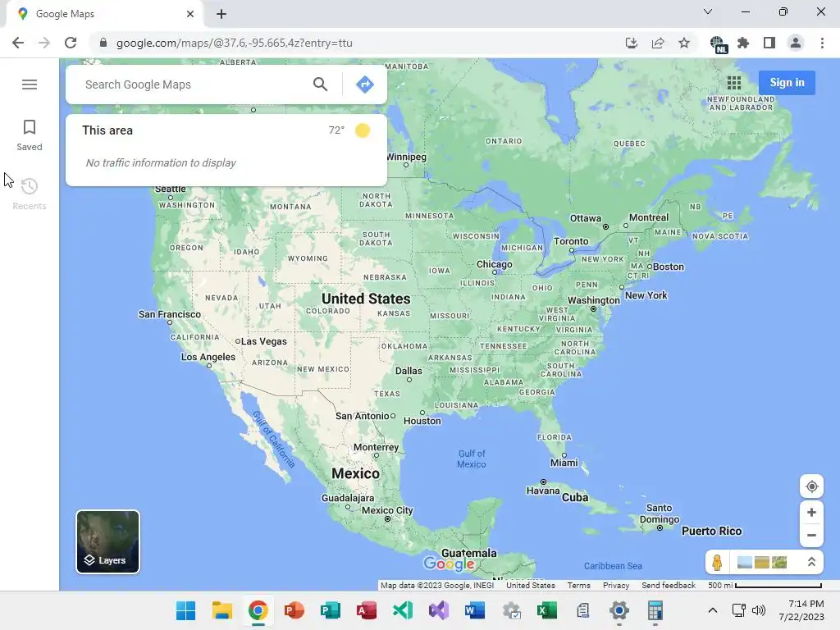Open imagery thumbnails strip

pyautogui.click(x=762, y=562)
